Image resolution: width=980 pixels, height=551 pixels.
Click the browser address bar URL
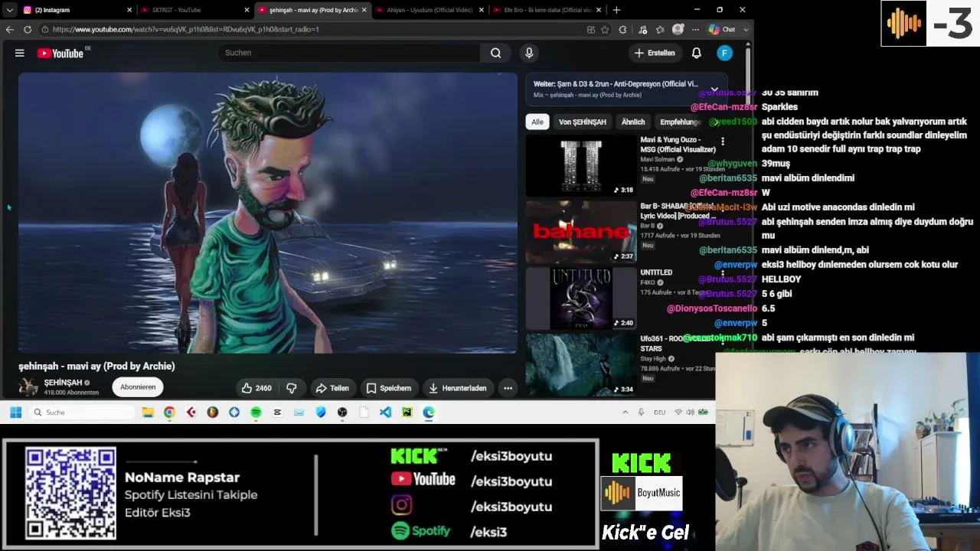pyautogui.click(x=186, y=29)
